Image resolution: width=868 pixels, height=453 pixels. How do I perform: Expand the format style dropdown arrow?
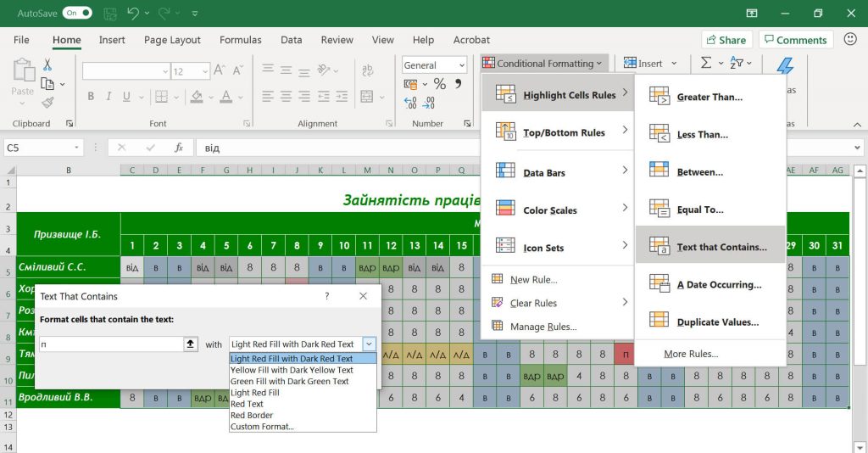point(370,344)
